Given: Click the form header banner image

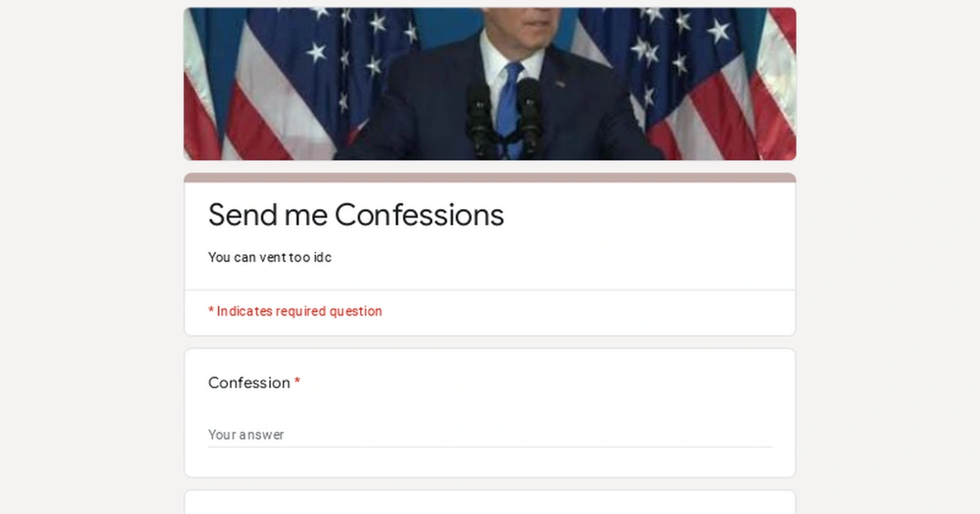Looking at the screenshot, I should pyautogui.click(x=490, y=82).
